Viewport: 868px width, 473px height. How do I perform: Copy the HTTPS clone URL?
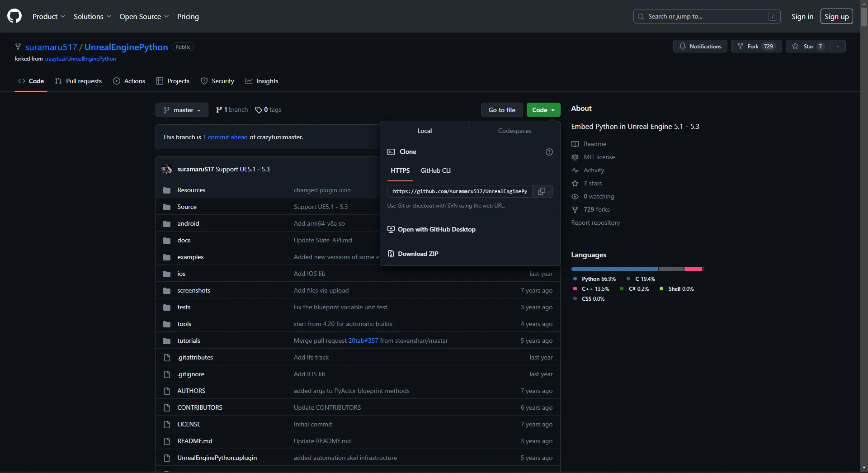pyautogui.click(x=542, y=191)
